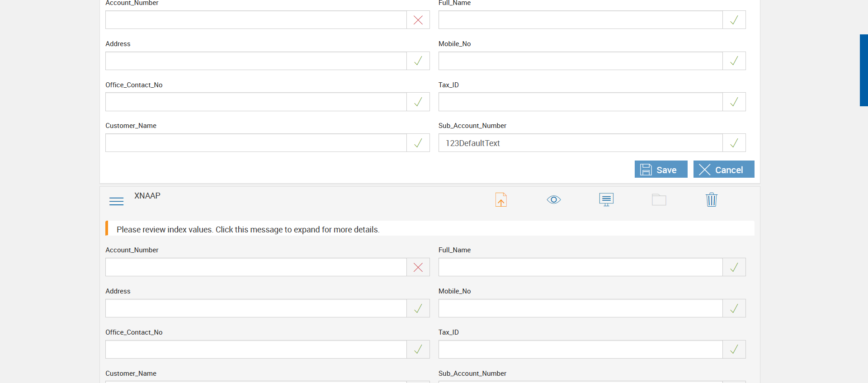Toggle the eye preview icon for XNAAP
The width and height of the screenshot is (868, 383).
coord(554,199)
